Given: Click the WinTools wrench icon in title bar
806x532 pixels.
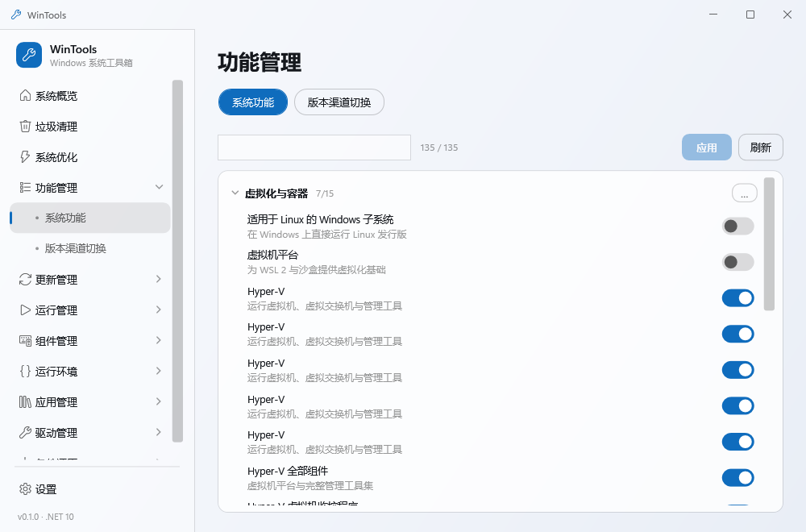Looking at the screenshot, I should [16, 15].
